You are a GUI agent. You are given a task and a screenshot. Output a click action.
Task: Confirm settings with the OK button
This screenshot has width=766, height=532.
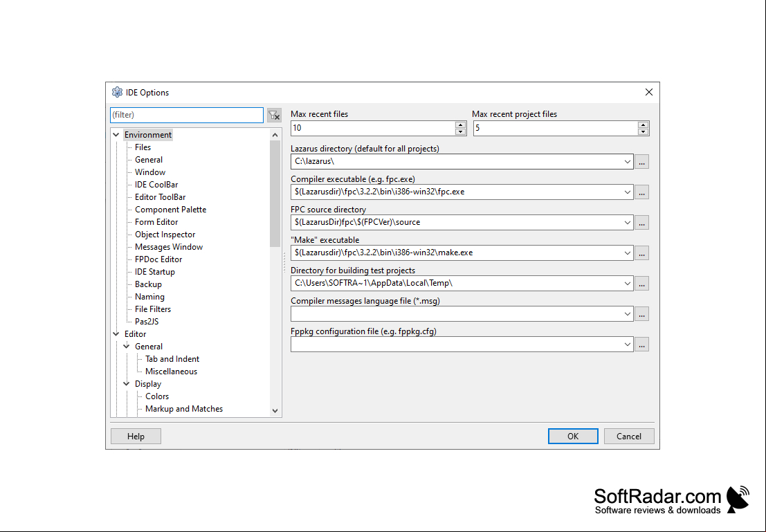pos(573,437)
